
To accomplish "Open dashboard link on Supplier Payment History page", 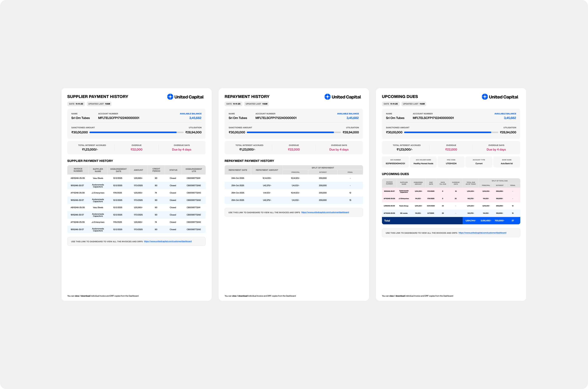I will [168, 241].
